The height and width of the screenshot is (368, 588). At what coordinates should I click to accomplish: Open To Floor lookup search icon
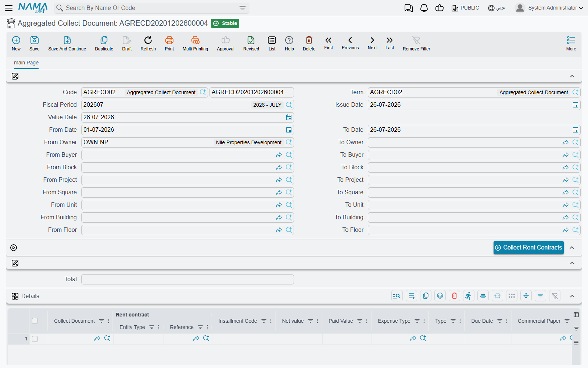576,230
